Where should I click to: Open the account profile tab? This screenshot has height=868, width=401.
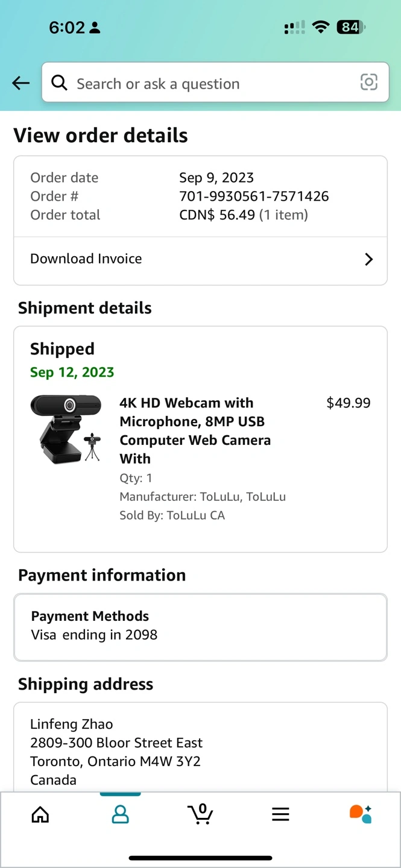121,814
